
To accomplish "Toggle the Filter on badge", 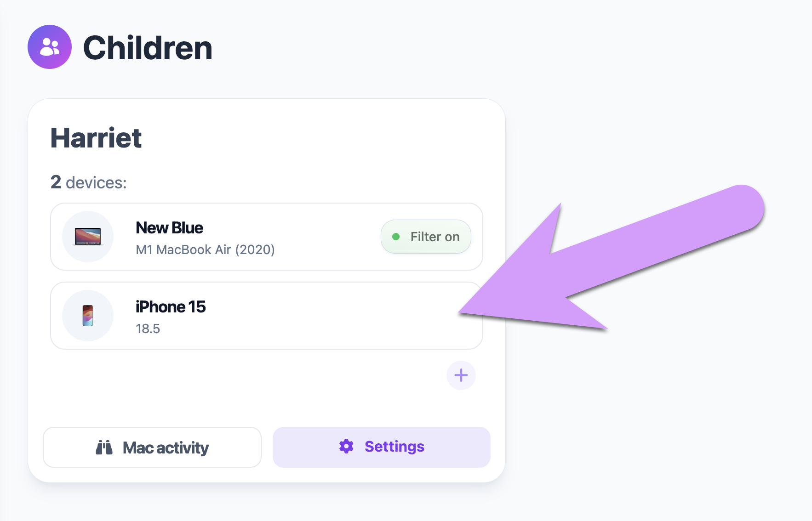I will (426, 237).
